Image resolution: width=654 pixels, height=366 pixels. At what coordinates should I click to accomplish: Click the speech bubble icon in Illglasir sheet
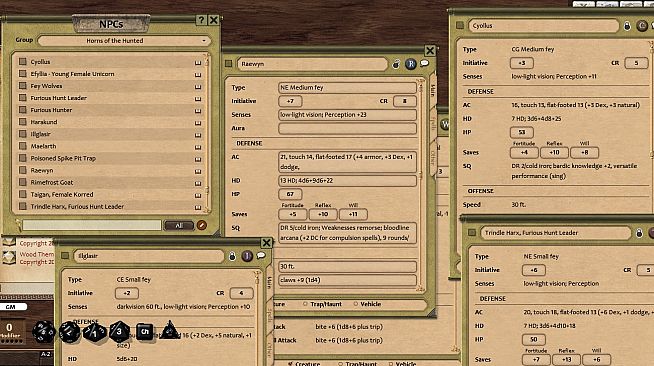261,255
